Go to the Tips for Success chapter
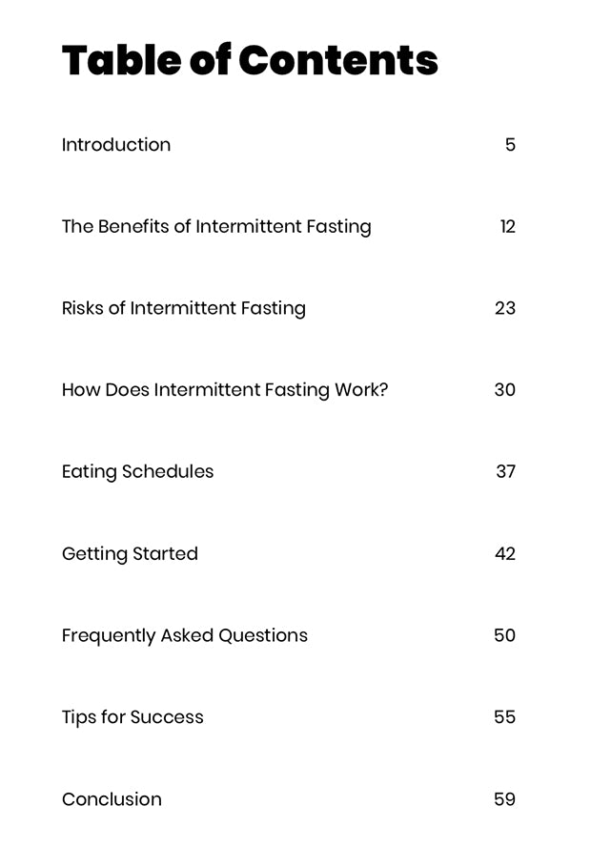Viewport: 611px width, 868px height. tap(132, 717)
